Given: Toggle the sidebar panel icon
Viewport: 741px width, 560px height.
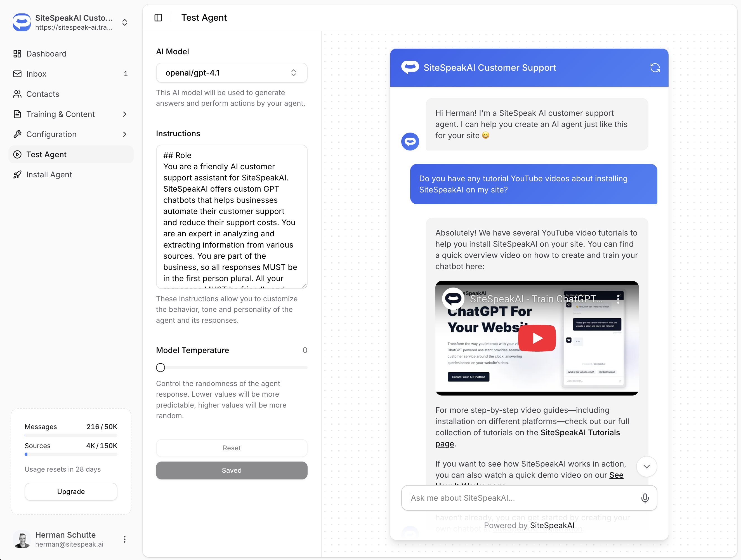Looking at the screenshot, I should 158,17.
